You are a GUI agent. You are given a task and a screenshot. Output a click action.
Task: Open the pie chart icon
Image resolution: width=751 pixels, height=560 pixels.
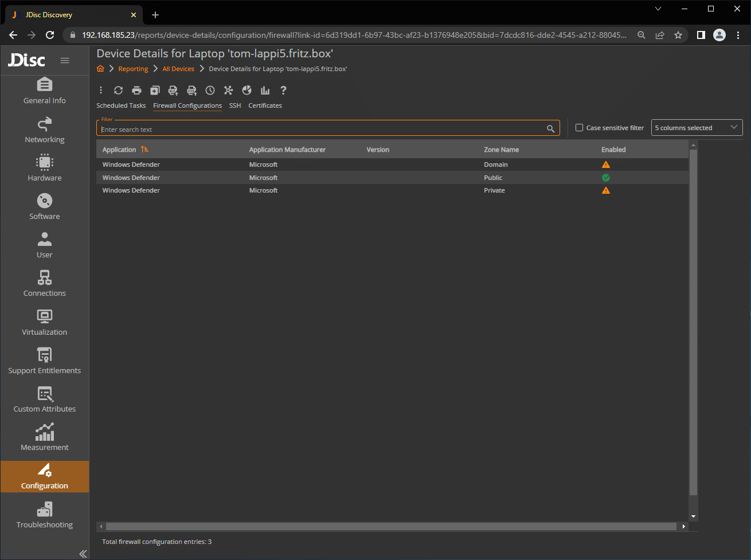click(x=247, y=91)
